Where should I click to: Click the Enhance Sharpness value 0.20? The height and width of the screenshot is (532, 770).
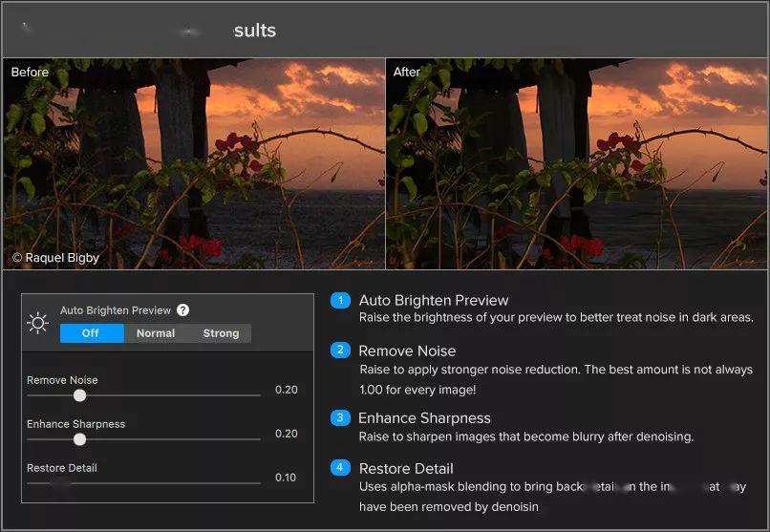point(287,434)
